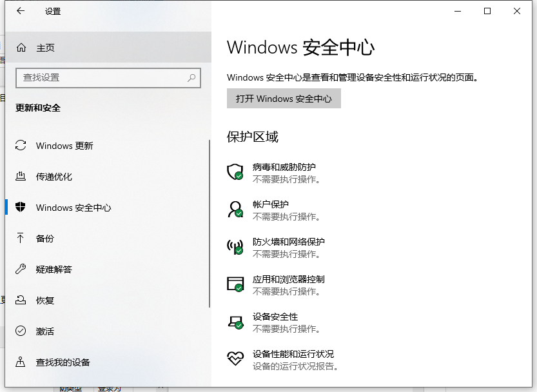Open the 主页 home page
537x392 pixels.
(108, 47)
